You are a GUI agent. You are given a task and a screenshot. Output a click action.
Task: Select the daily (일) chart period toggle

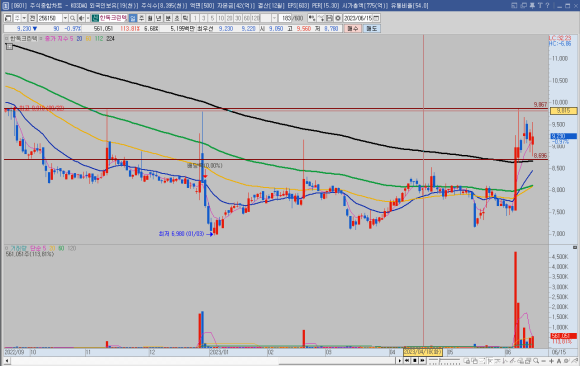click(133, 18)
